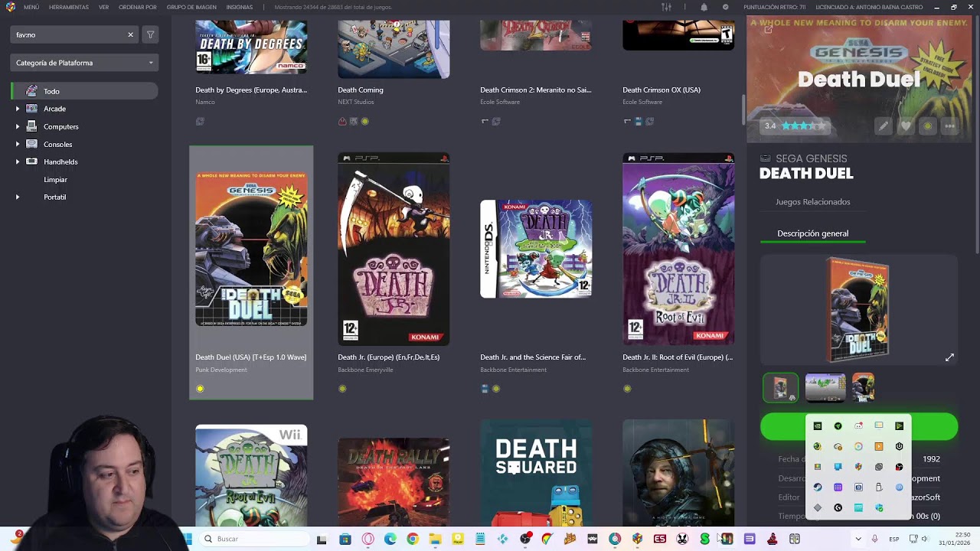Open the HERRAMIENTAS menu
Screen dimensions: 980x551
68,7
